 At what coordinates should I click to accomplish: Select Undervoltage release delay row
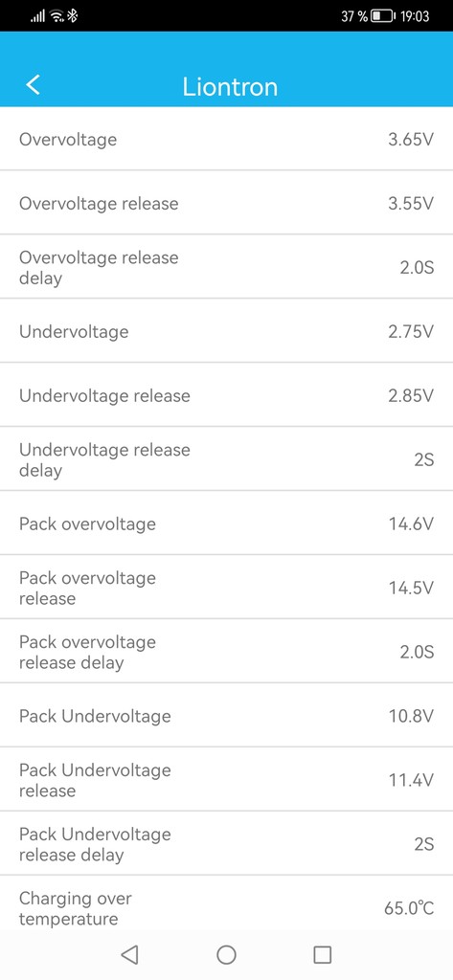226,458
